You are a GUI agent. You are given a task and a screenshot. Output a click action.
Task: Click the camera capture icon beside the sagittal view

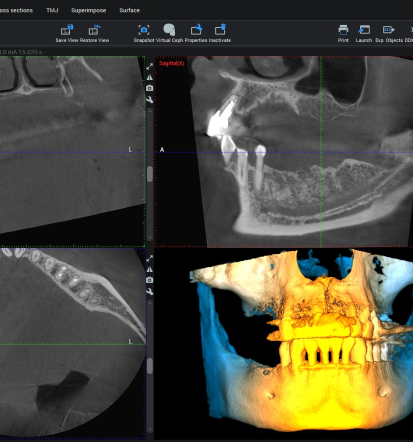click(150, 88)
